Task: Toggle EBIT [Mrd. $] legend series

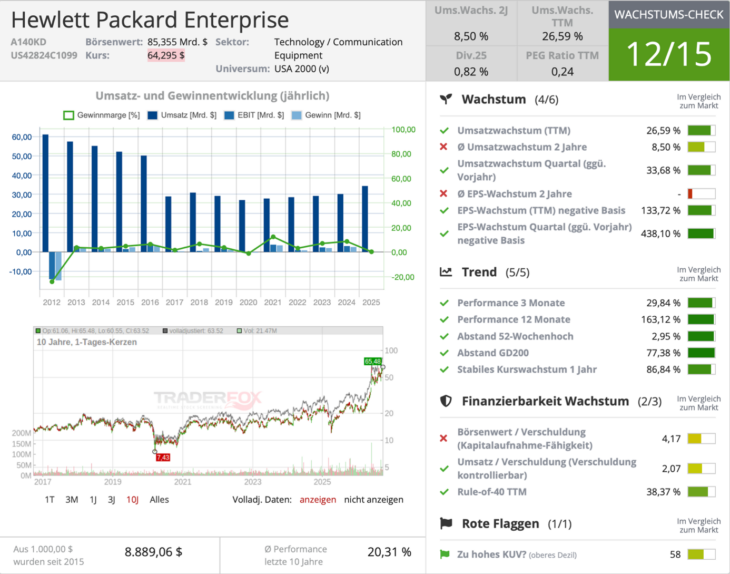Action: 254,115
